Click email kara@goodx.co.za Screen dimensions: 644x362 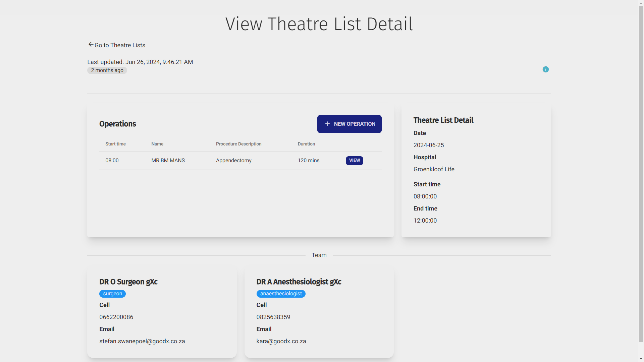pos(281,341)
